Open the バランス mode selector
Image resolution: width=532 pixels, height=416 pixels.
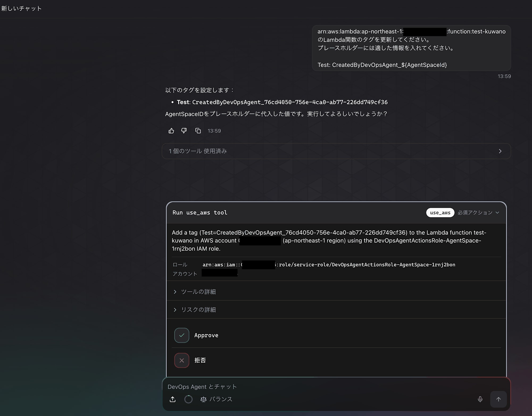coord(216,399)
